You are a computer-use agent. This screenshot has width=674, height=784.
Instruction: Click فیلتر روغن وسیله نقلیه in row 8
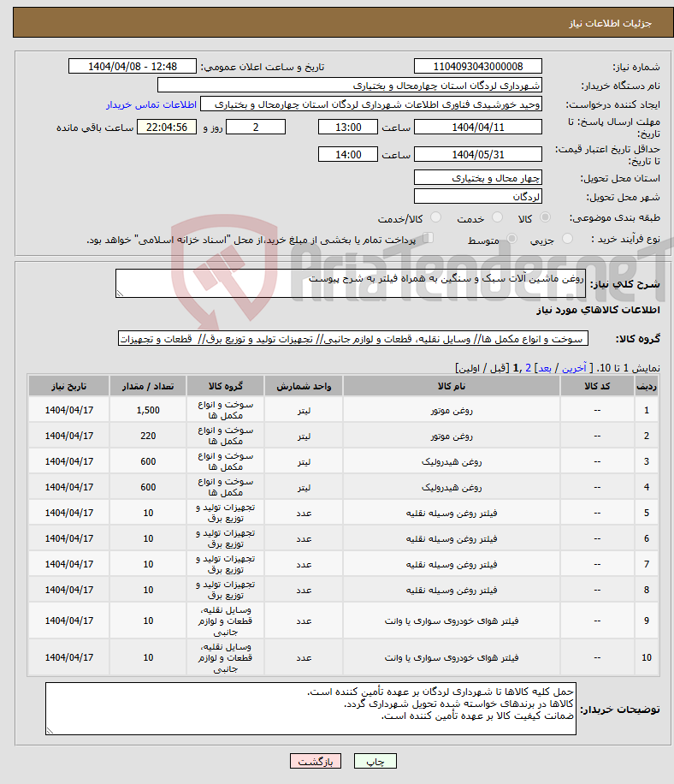[452, 590]
